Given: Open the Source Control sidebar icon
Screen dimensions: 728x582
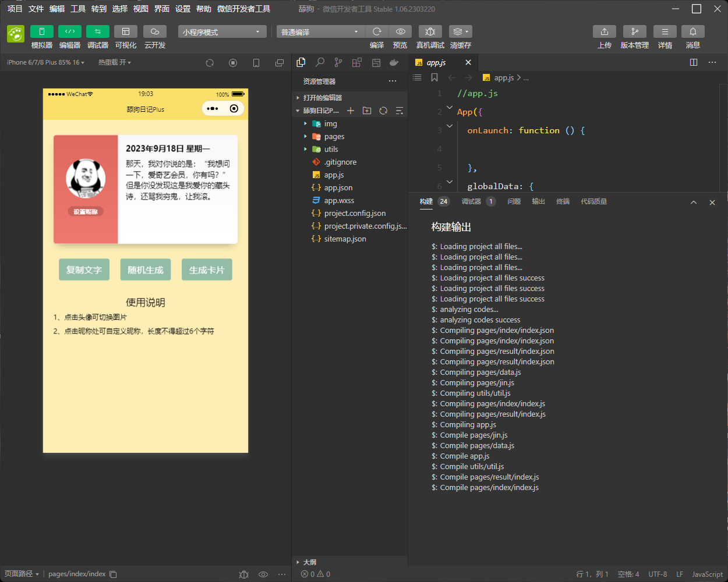Looking at the screenshot, I should tap(338, 62).
